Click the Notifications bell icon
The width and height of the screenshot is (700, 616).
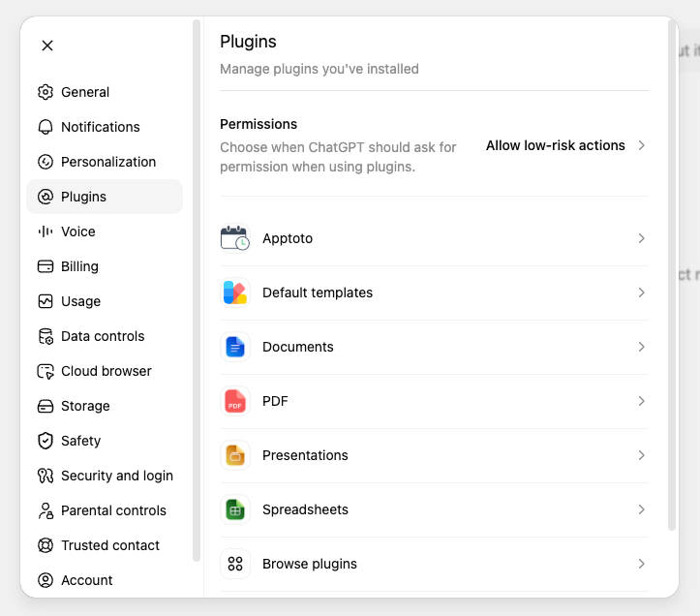(x=46, y=127)
